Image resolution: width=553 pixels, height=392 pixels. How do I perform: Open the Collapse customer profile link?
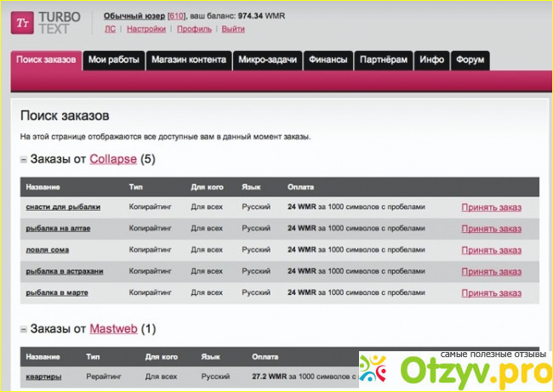[x=112, y=159]
